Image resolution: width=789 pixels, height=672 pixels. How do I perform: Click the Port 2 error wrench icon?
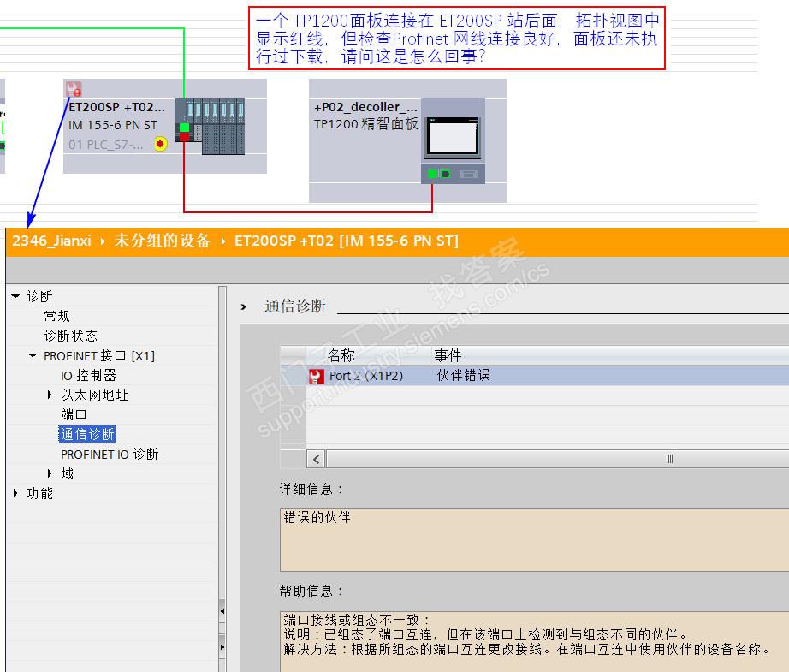pos(316,376)
